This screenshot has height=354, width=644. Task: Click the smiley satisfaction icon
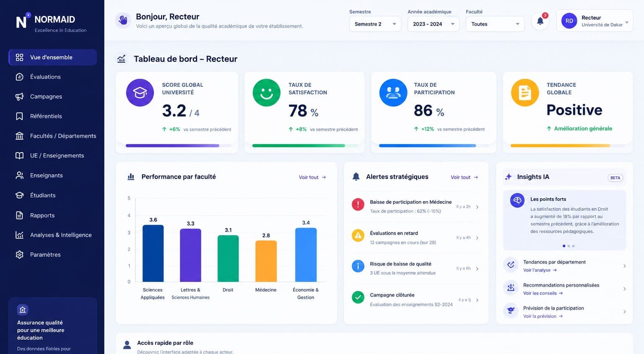pyautogui.click(x=266, y=93)
